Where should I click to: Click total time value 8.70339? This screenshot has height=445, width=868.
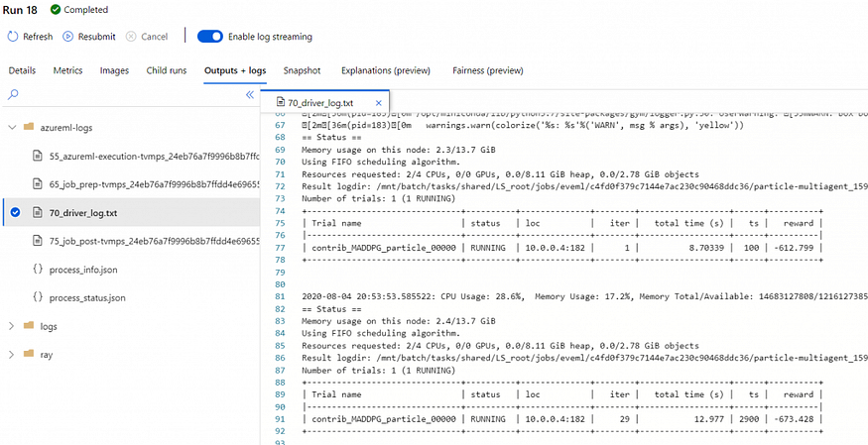pos(704,248)
